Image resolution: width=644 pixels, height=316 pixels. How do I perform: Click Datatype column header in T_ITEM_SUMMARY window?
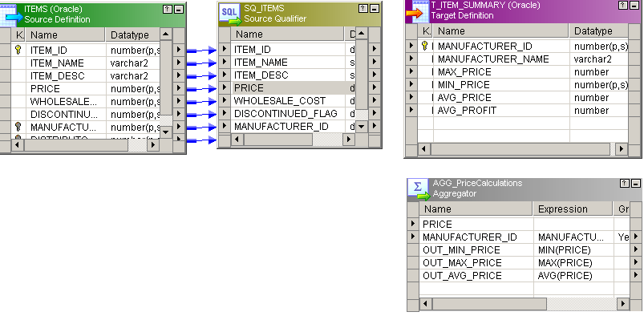[599, 30]
